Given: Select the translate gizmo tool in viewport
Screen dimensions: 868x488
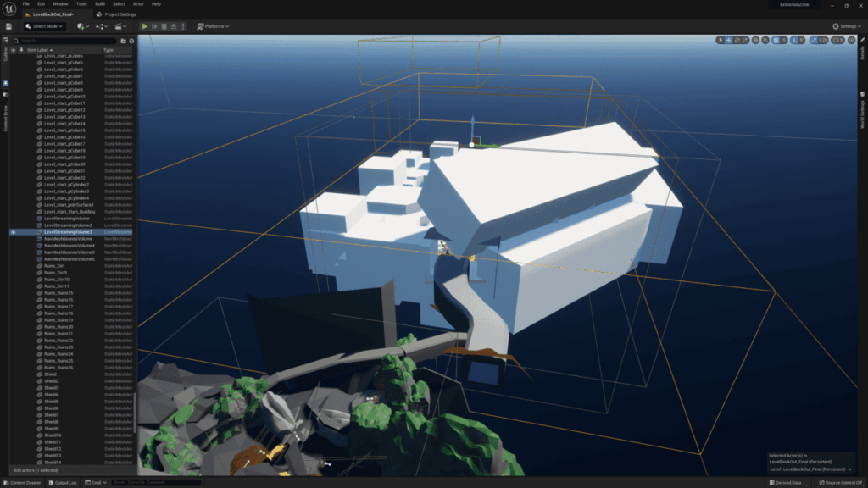Looking at the screenshot, I should (x=729, y=40).
